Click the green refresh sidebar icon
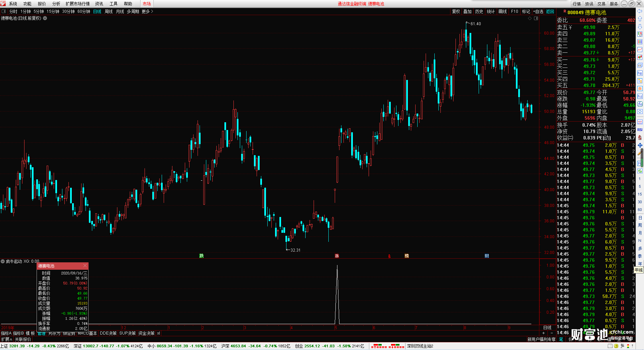 click(640, 171)
